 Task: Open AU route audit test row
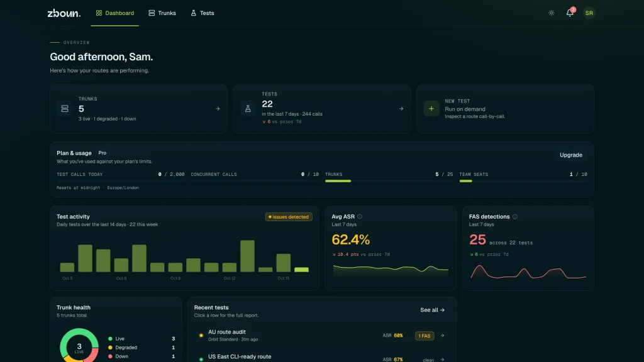click(322, 336)
